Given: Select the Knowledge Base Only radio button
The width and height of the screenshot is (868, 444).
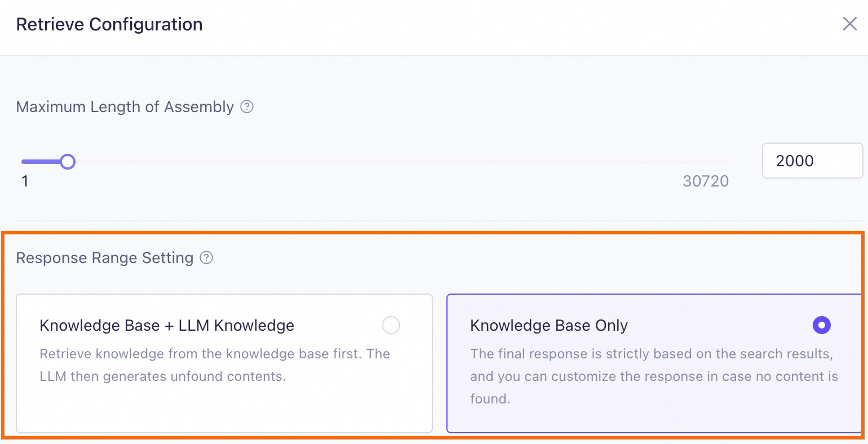Looking at the screenshot, I should [x=821, y=325].
